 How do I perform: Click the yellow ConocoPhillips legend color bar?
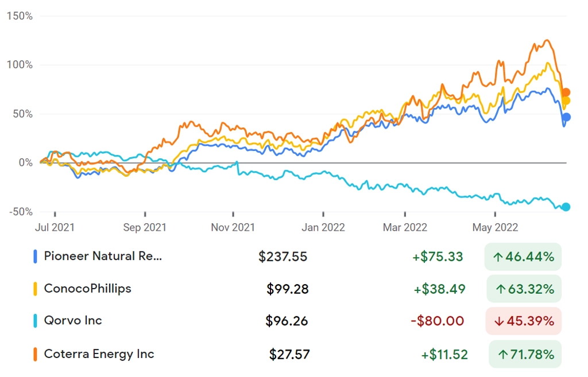(x=35, y=289)
